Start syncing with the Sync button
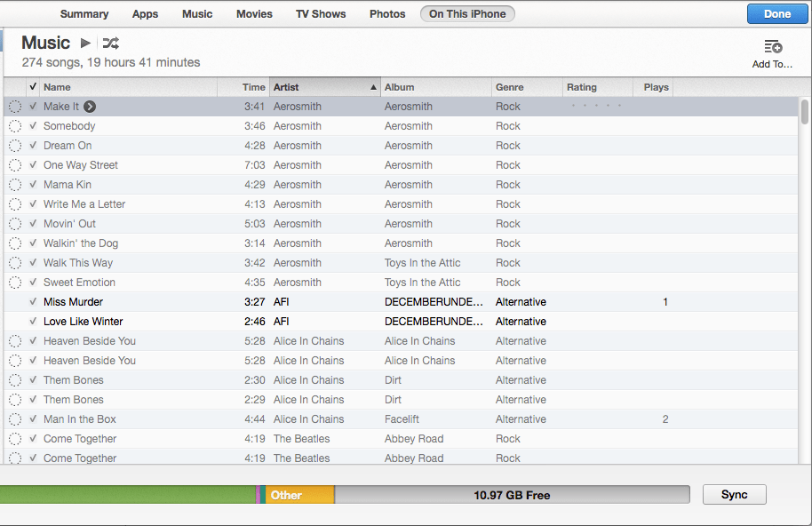Image resolution: width=812 pixels, height=526 pixels. click(x=734, y=494)
